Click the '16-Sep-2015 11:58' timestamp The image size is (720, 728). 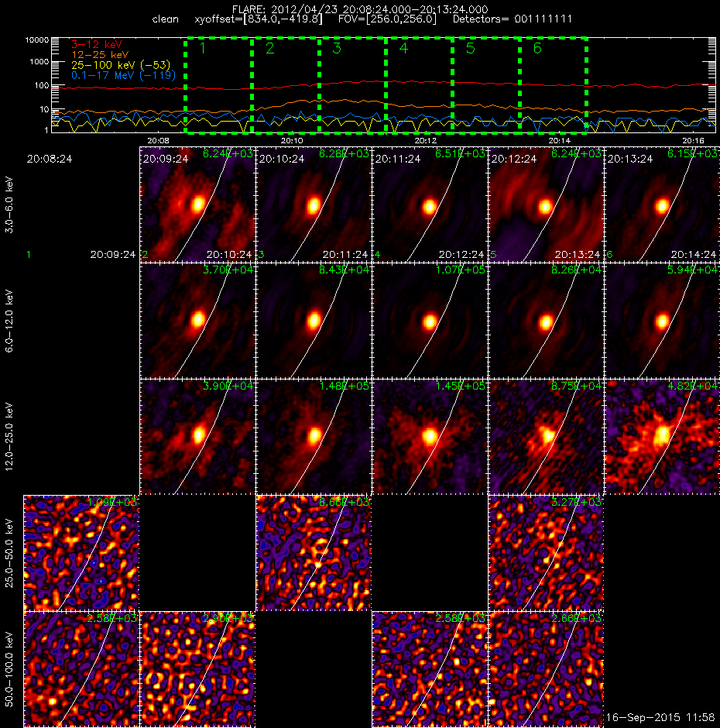click(x=660, y=717)
